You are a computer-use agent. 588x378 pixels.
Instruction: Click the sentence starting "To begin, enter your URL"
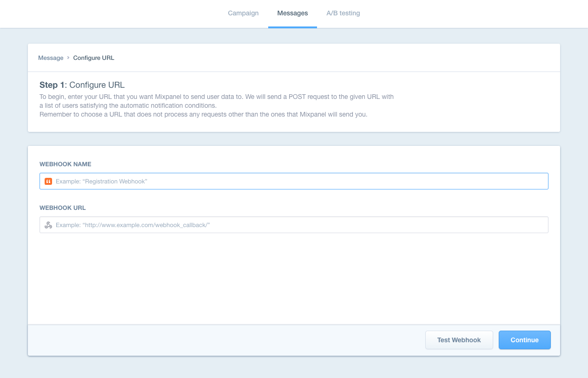tap(217, 97)
